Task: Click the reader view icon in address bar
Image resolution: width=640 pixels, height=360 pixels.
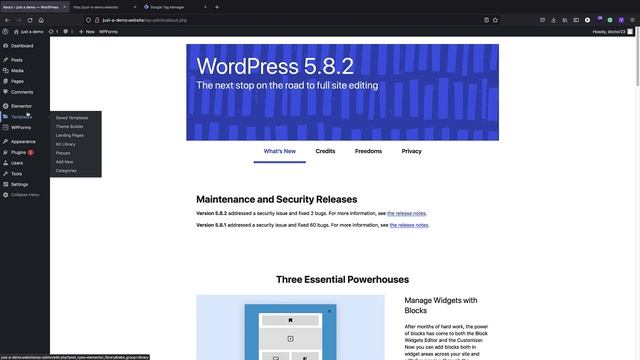Action: click(x=486, y=20)
